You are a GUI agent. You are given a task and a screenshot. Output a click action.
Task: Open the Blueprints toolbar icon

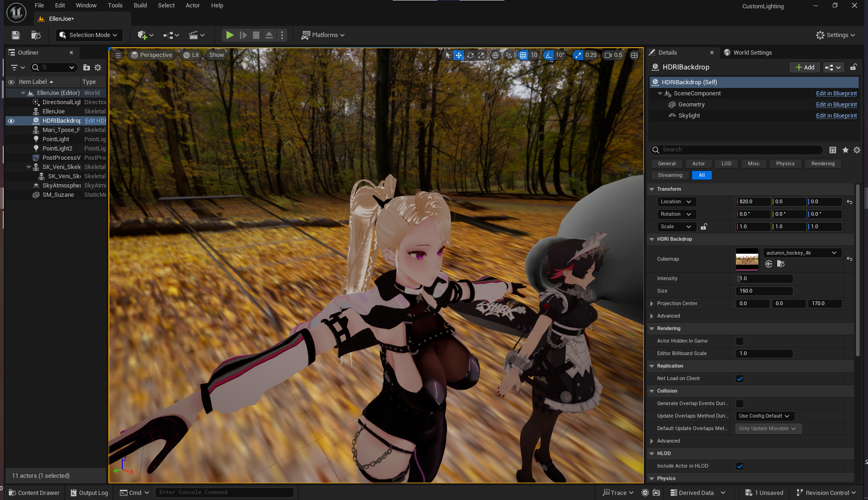171,35
